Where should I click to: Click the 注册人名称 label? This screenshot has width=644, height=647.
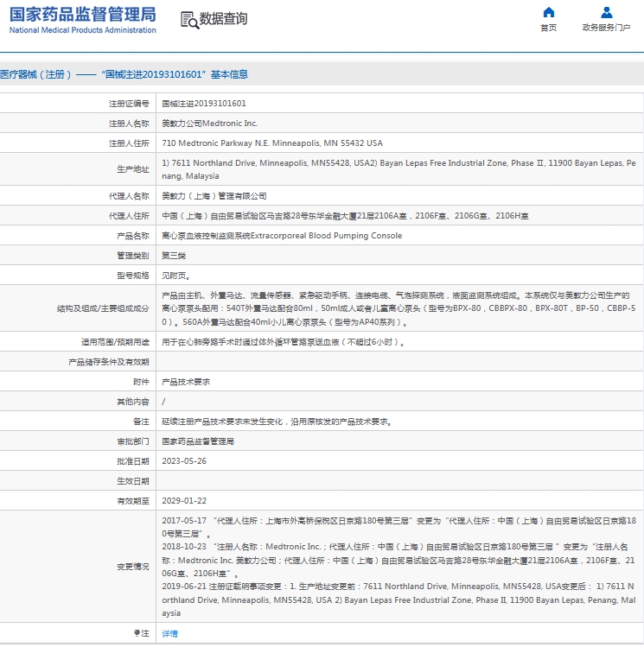[x=129, y=124]
